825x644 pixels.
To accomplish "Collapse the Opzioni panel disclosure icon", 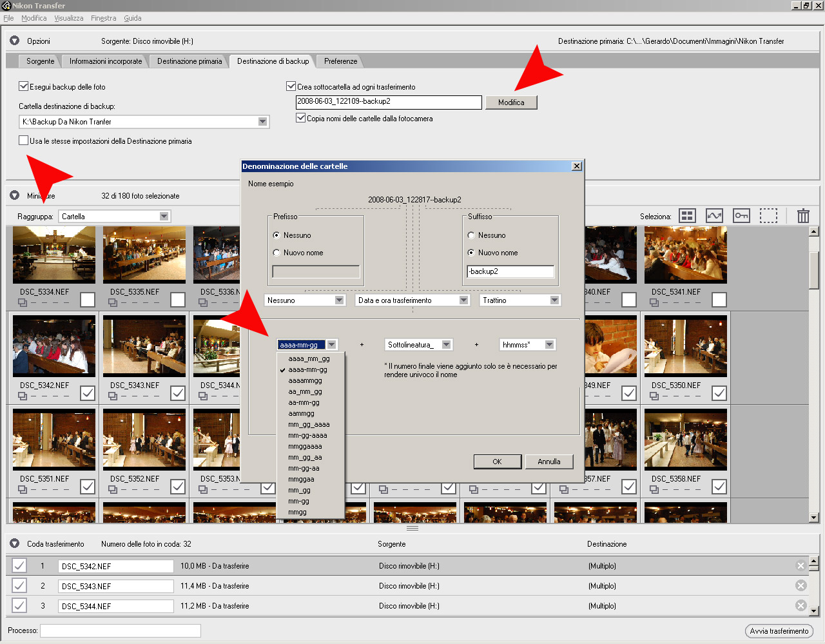I will [15, 41].
